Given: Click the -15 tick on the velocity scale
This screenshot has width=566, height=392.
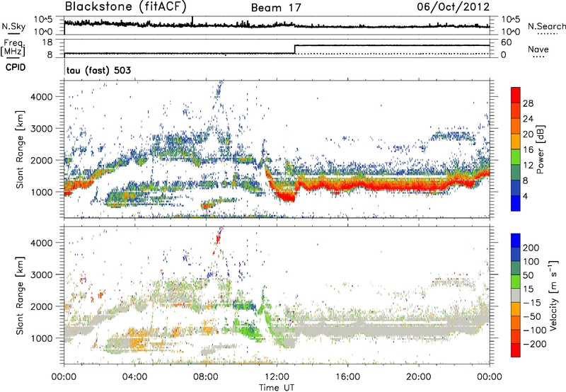Looking at the screenshot, I should pos(531,302).
